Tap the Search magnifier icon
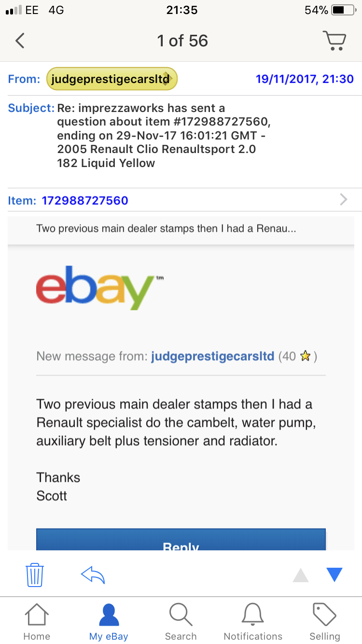The height and width of the screenshot is (644, 362). [x=181, y=622]
